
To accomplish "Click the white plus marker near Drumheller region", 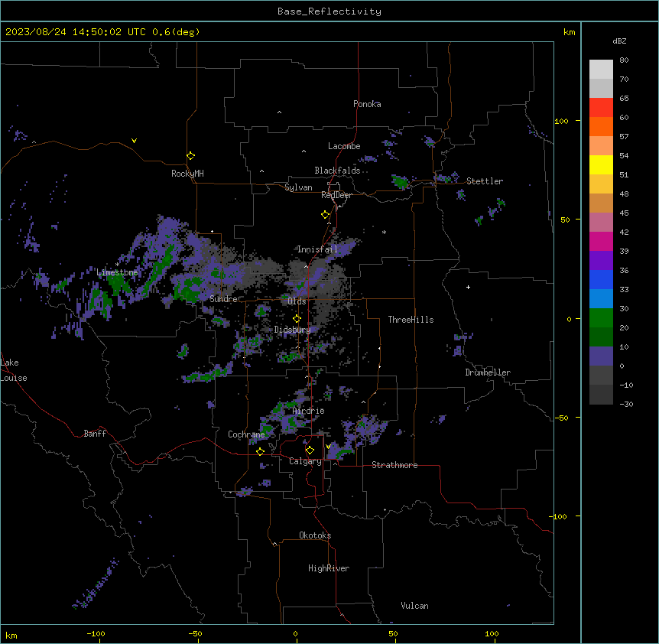I will 468,287.
